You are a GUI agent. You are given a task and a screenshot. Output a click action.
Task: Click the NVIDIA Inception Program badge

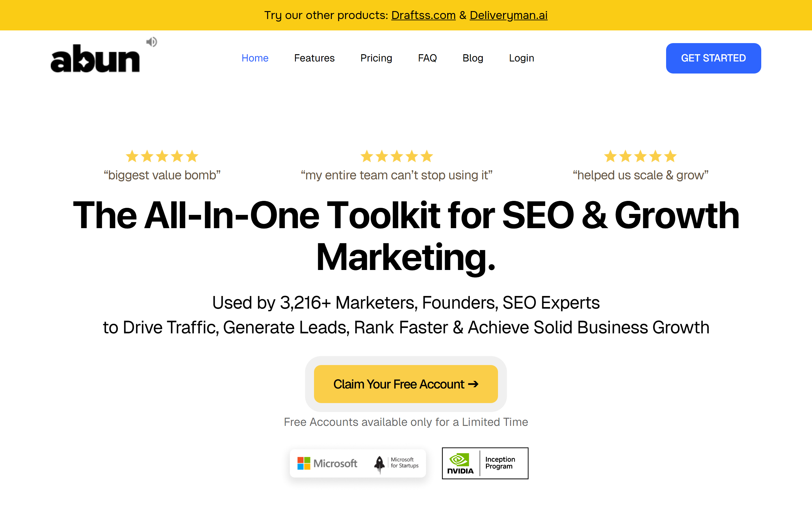coord(485,463)
